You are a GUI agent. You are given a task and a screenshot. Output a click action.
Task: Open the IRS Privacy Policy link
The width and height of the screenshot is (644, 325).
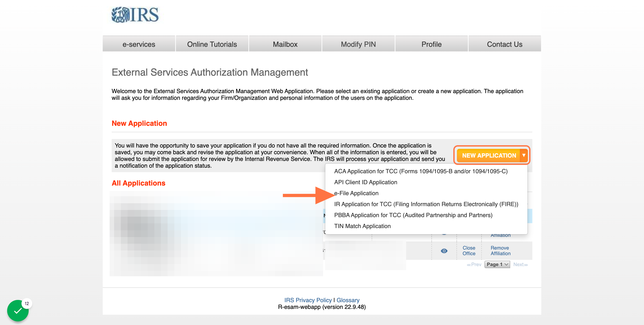pyautogui.click(x=308, y=300)
